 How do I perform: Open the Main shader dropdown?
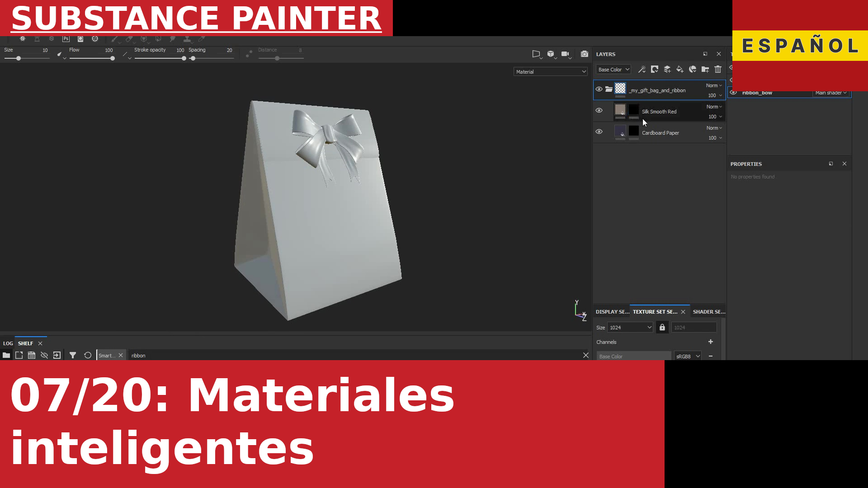tap(831, 93)
